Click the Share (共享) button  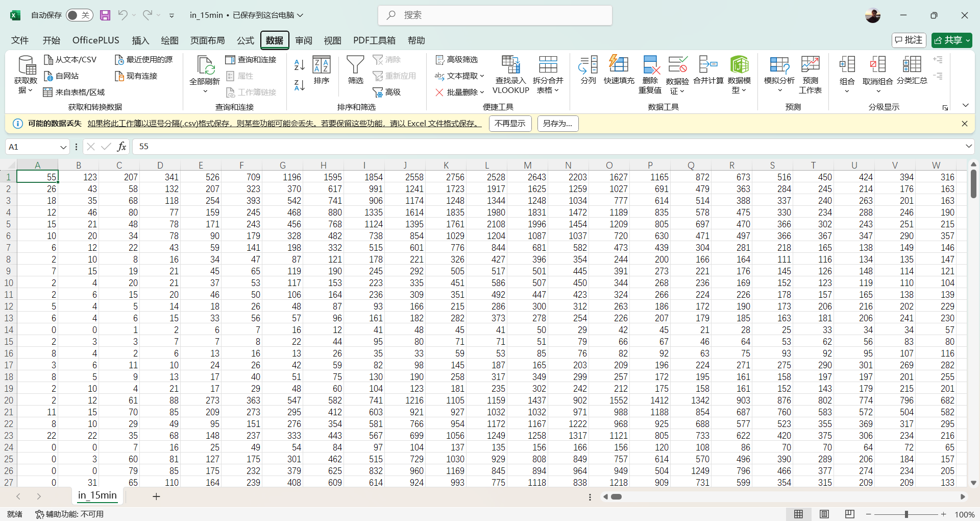click(951, 40)
